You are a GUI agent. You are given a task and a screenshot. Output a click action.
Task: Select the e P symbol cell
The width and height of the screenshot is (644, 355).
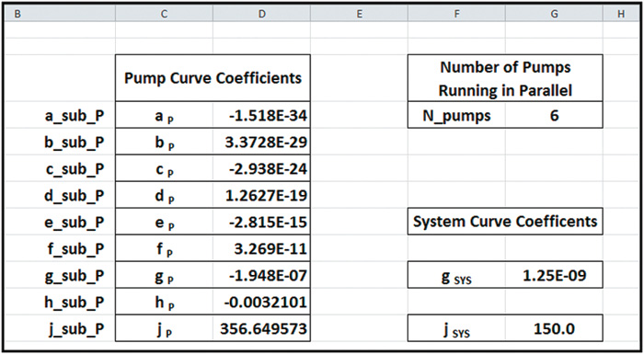click(165, 222)
